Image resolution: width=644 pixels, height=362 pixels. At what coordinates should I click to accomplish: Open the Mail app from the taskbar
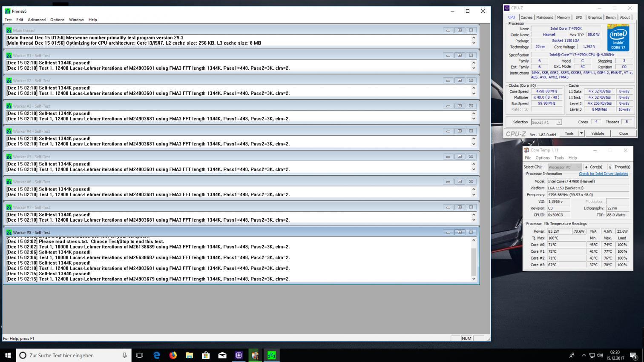(x=222, y=355)
